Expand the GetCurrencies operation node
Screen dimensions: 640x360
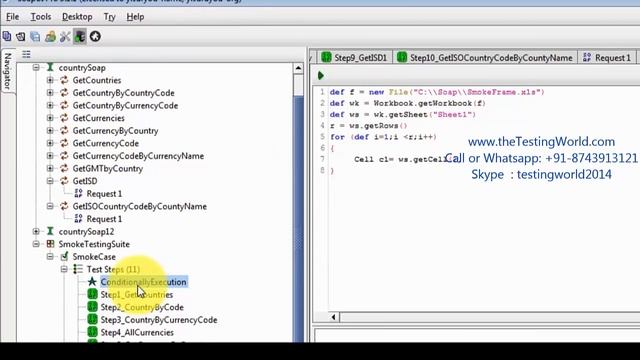click(x=50, y=118)
